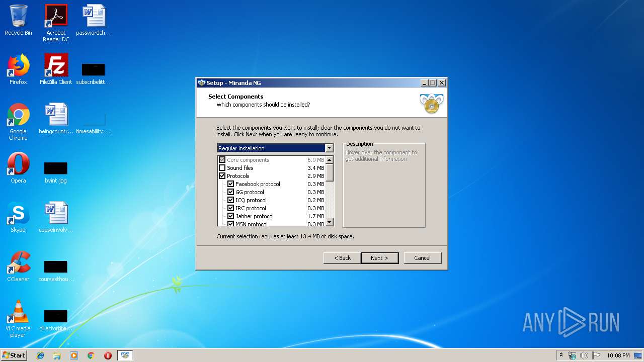Uncheck MSN protocol checkbox

(230, 224)
